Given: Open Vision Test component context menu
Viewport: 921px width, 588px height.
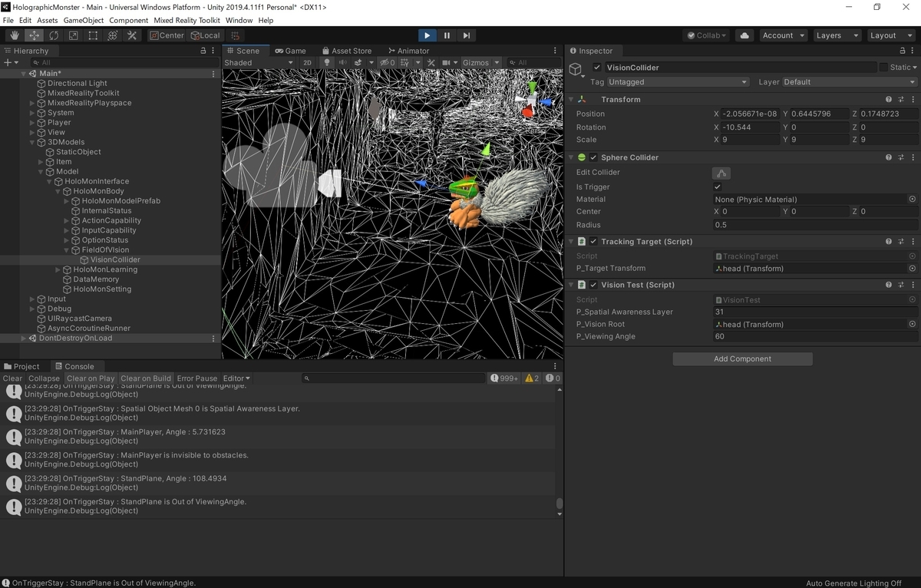Looking at the screenshot, I should point(913,285).
